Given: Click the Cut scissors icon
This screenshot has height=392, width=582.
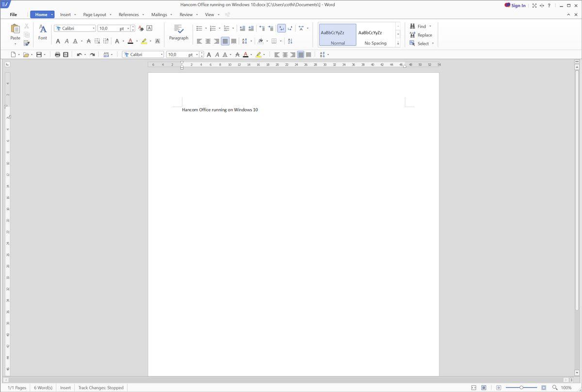Looking at the screenshot, I should click(x=27, y=26).
